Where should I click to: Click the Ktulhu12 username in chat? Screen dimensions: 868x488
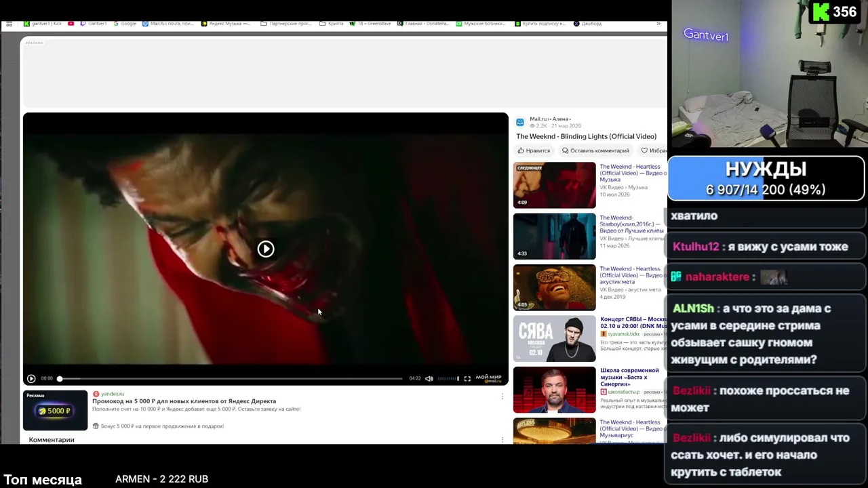[x=696, y=247]
